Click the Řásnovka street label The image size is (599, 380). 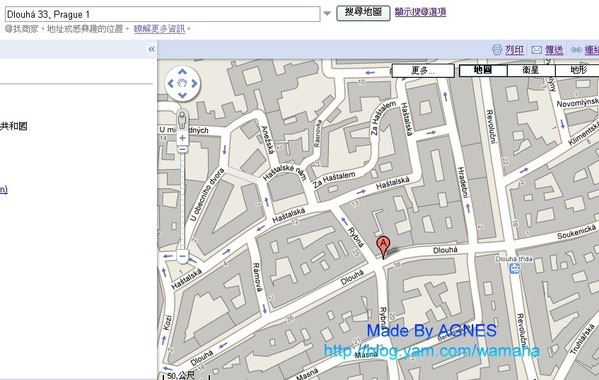click(x=317, y=133)
